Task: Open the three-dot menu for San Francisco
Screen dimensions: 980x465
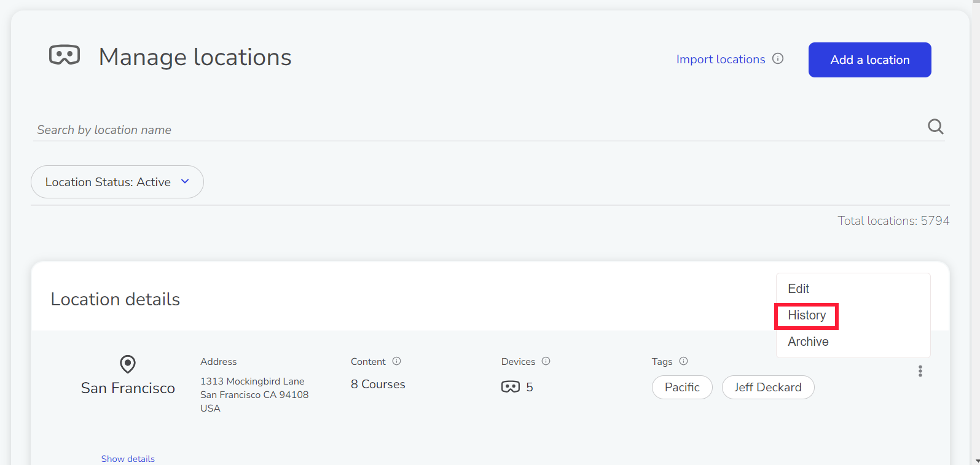Action: [x=920, y=371]
